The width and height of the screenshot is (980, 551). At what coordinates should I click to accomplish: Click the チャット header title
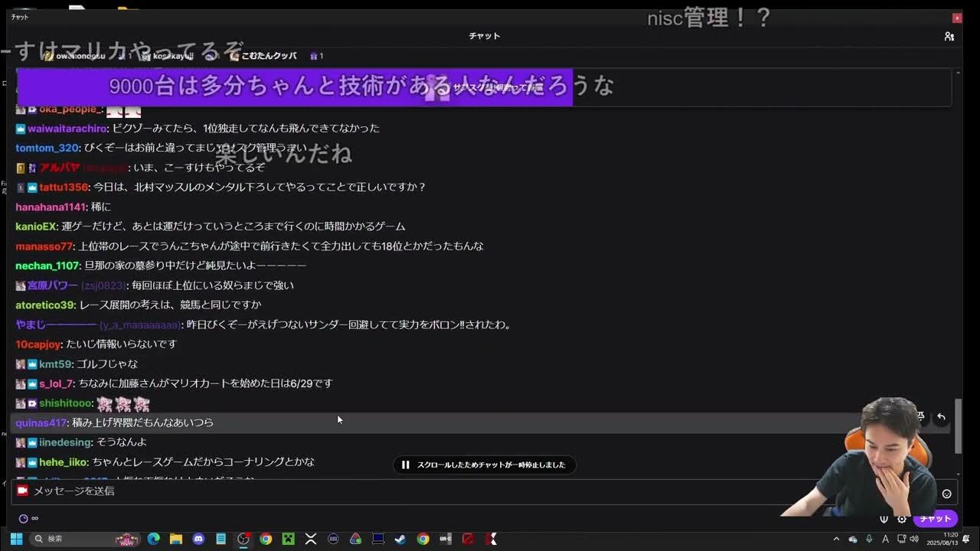point(485,36)
